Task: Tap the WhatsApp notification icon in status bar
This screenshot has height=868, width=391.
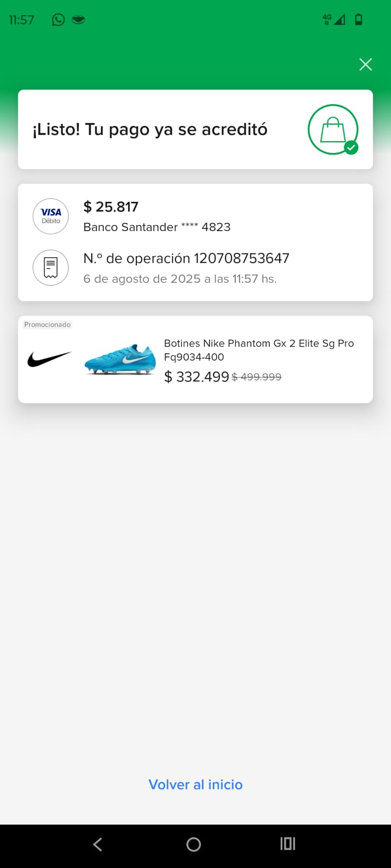Action: pos(58,20)
